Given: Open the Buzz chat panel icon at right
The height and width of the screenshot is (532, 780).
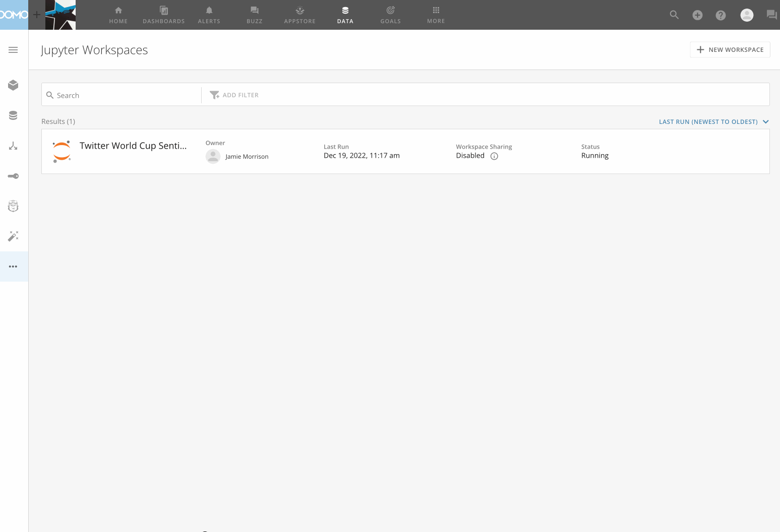Looking at the screenshot, I should [x=771, y=15].
